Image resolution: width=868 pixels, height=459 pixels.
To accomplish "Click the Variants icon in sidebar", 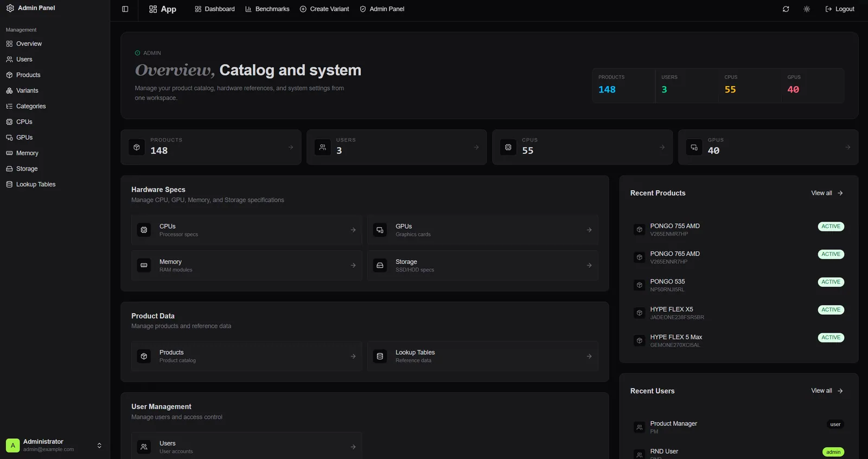I will pyautogui.click(x=9, y=91).
